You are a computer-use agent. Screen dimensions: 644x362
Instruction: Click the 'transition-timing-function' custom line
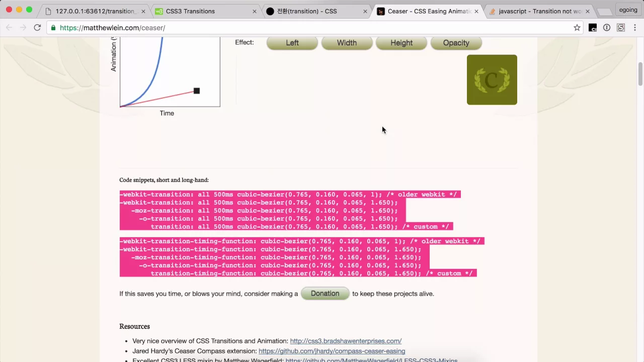click(x=311, y=274)
